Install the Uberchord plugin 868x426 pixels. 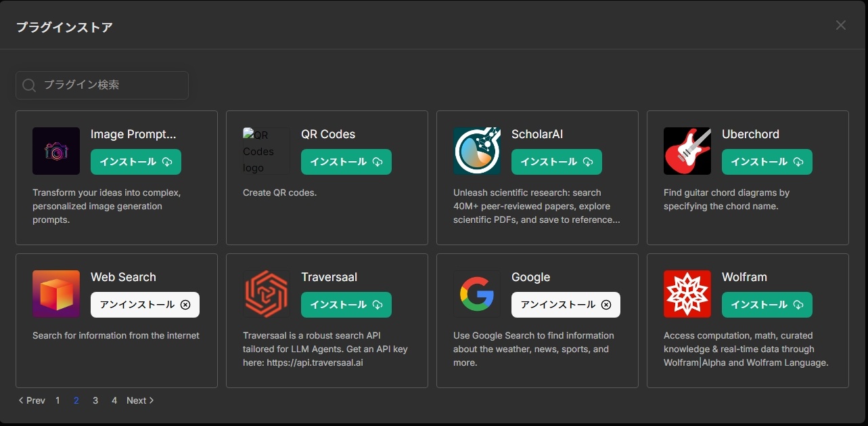[767, 162]
